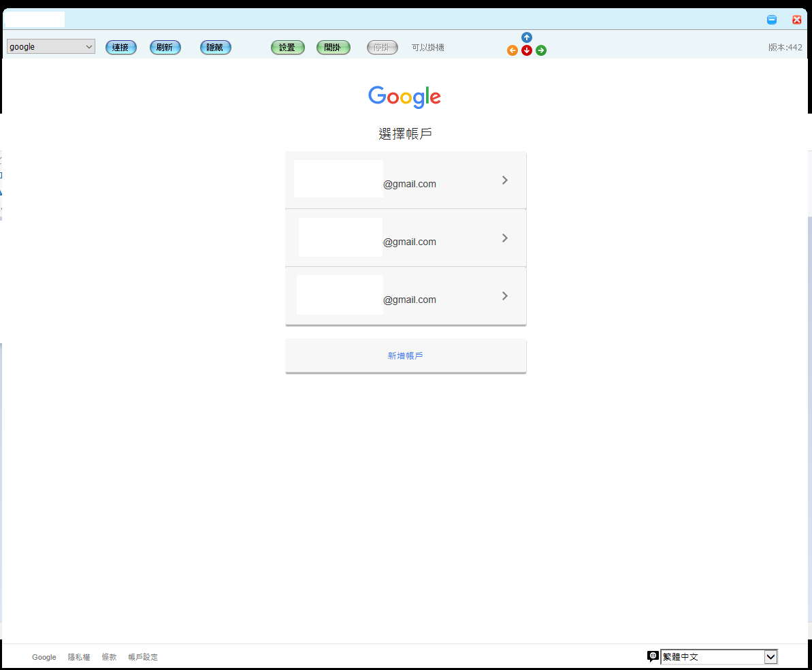Open the google combo box
The height and width of the screenshot is (670, 812).
(51, 46)
